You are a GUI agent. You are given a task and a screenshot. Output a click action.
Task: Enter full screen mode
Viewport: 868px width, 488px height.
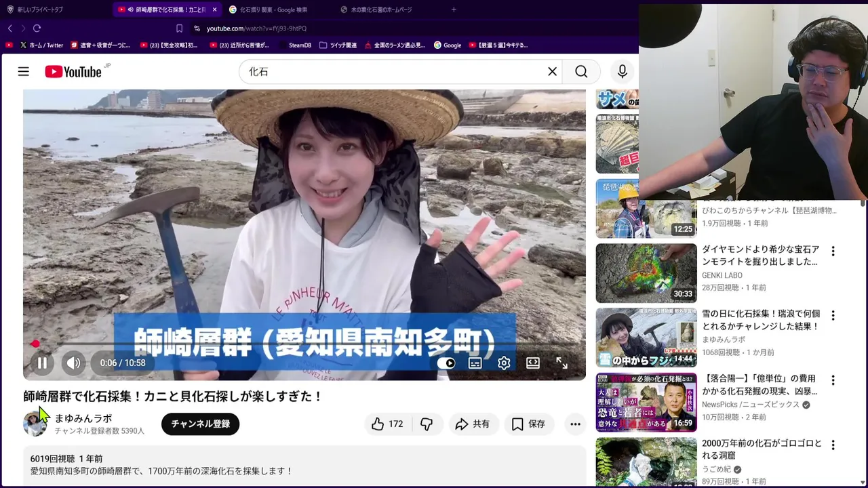561,363
